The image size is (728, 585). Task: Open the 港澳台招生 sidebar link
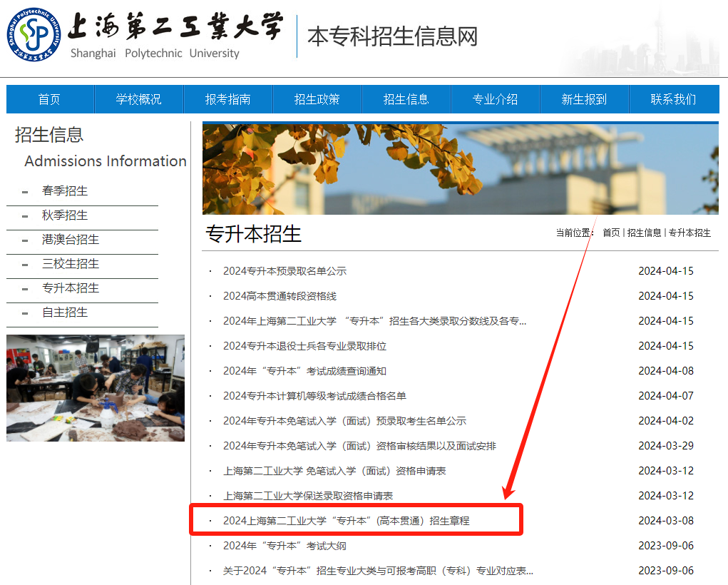point(71,240)
